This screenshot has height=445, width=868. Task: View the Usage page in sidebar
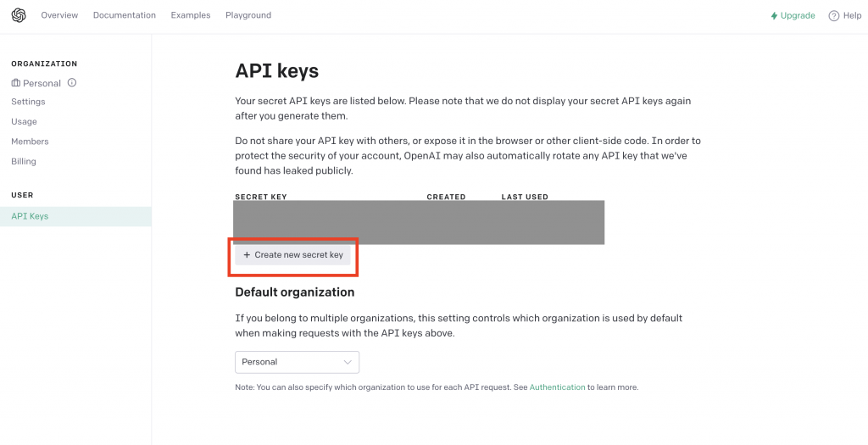24,121
